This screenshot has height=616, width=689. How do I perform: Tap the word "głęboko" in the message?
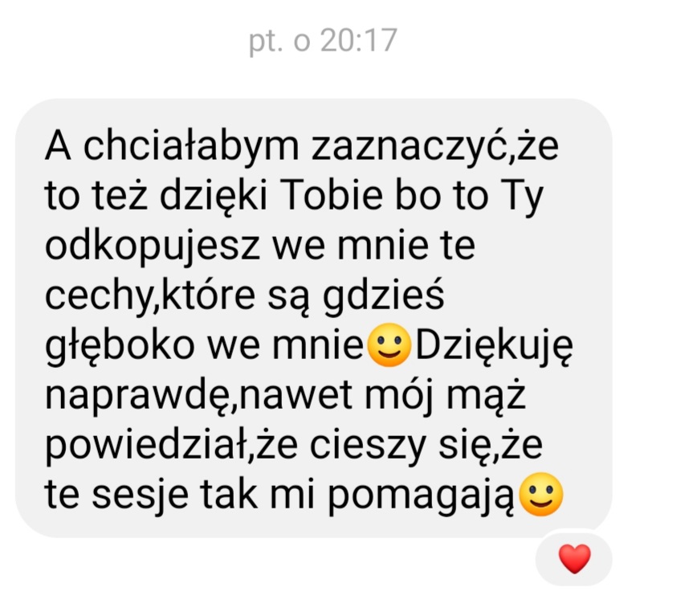[x=120, y=346]
